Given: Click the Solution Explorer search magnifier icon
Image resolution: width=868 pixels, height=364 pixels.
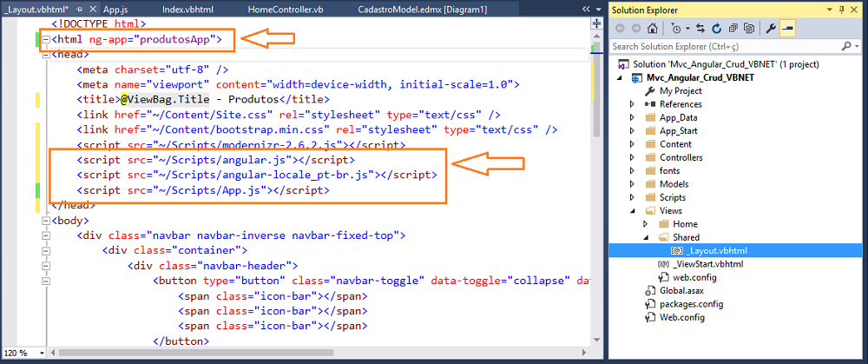Looking at the screenshot, I should [846, 47].
